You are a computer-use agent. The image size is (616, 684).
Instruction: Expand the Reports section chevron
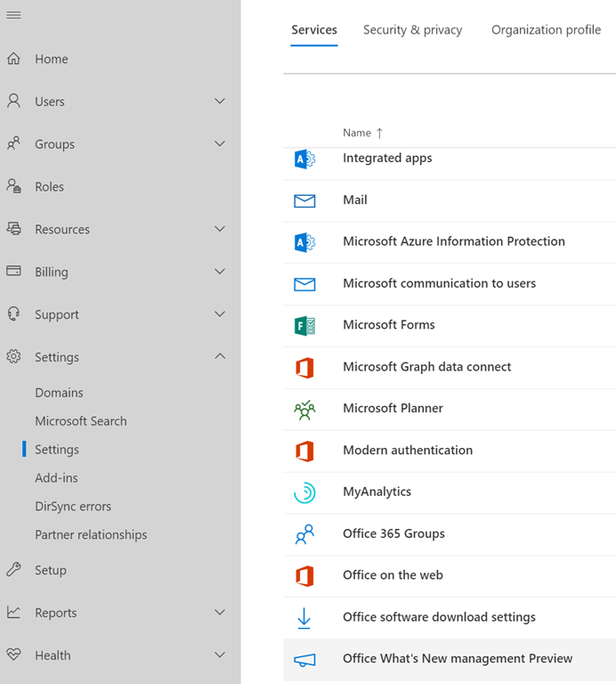coord(220,613)
